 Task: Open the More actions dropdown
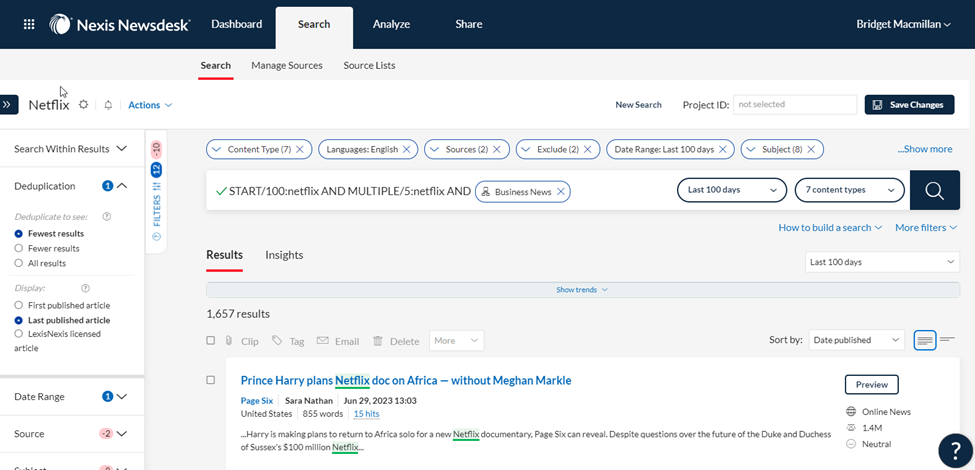click(456, 341)
